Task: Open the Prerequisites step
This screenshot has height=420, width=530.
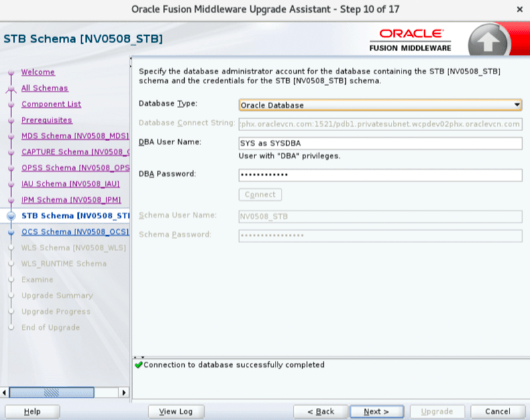Action: [x=46, y=120]
